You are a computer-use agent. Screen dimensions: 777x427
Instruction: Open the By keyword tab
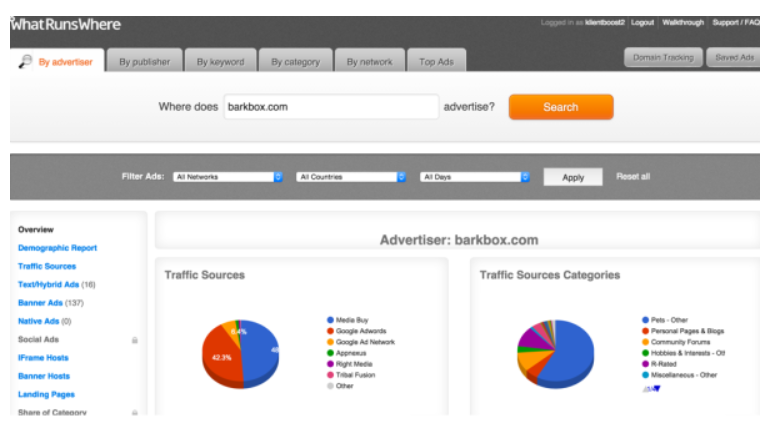pos(221,60)
